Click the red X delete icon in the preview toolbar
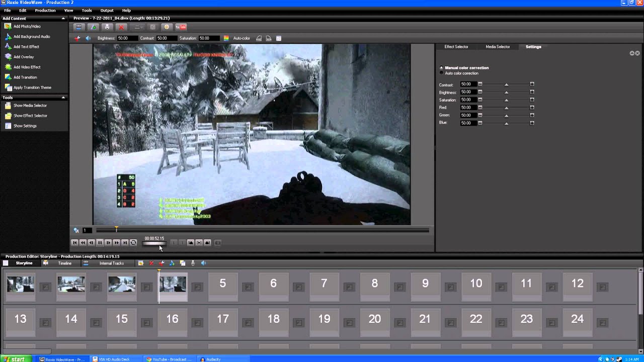 (x=121, y=27)
